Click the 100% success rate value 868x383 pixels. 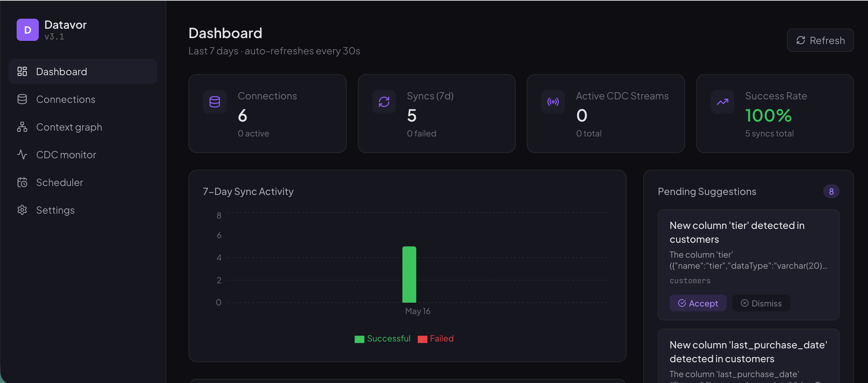click(768, 116)
